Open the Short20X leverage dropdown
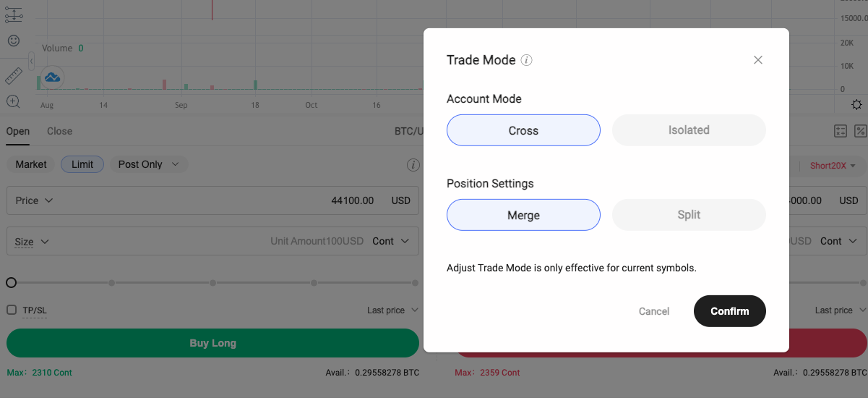The image size is (868, 398). (833, 166)
